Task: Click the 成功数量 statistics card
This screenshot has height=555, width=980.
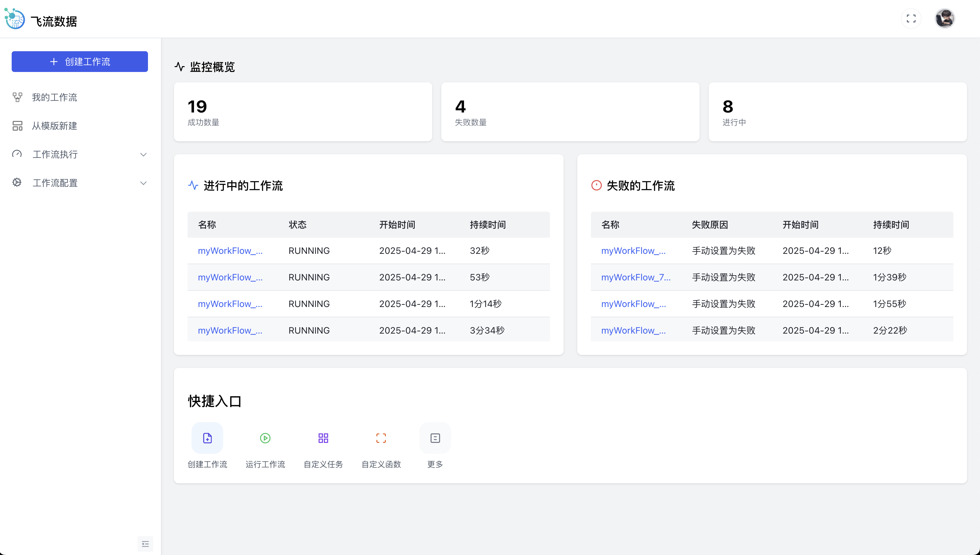Action: point(303,112)
